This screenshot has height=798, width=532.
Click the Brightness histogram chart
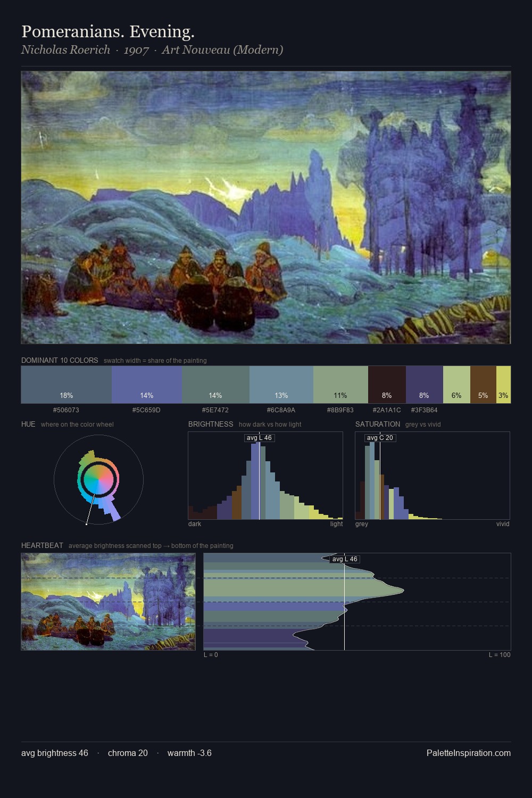tap(265, 476)
